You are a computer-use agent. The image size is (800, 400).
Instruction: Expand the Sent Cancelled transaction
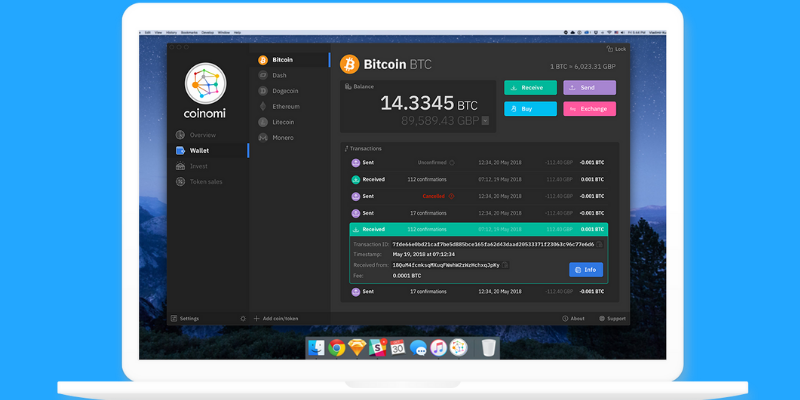(x=479, y=196)
